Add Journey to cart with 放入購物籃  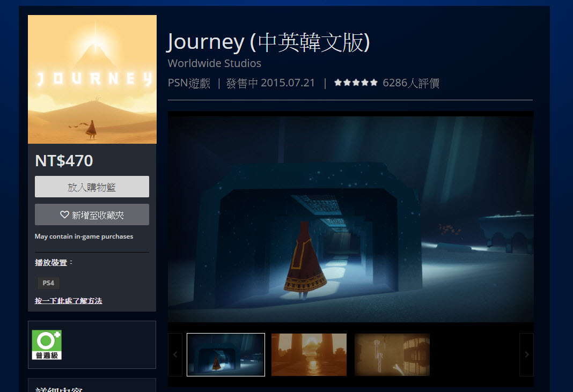click(x=92, y=187)
